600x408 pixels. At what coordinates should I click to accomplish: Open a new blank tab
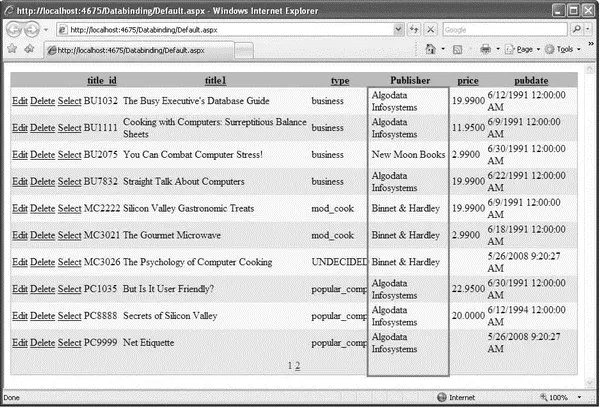[x=244, y=50]
